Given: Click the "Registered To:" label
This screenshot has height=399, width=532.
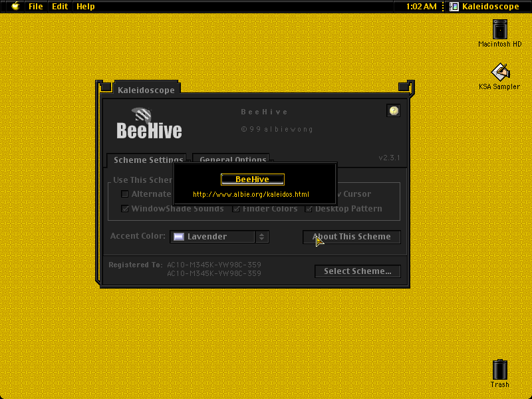Looking at the screenshot, I should click(136, 265).
